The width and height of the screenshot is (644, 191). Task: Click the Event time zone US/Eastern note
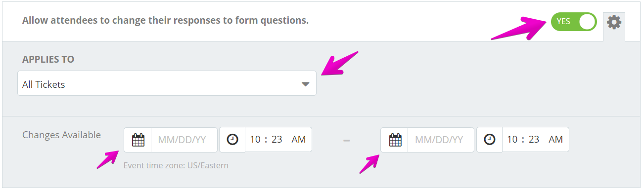176,165
